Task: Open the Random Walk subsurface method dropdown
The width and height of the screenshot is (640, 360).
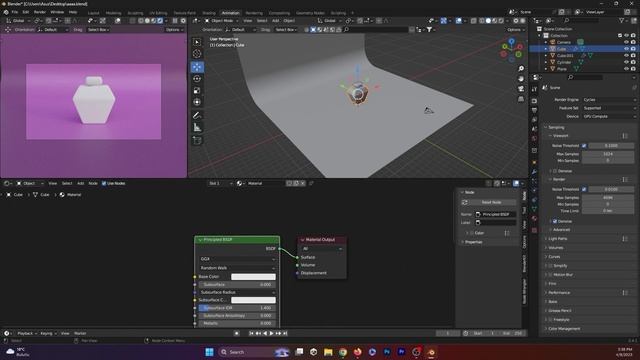Action: coord(237,268)
